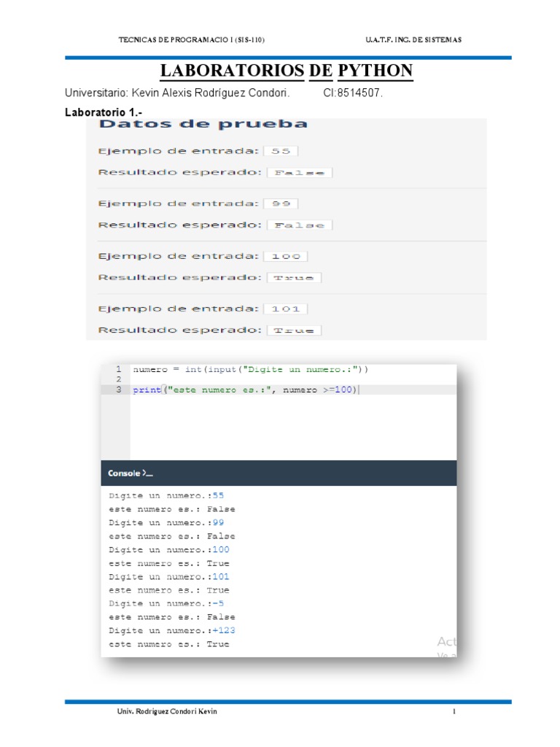
Task: Select the header text TECNICAS DE PROGRAMACIO I (SIS-110)
Action: (192, 40)
